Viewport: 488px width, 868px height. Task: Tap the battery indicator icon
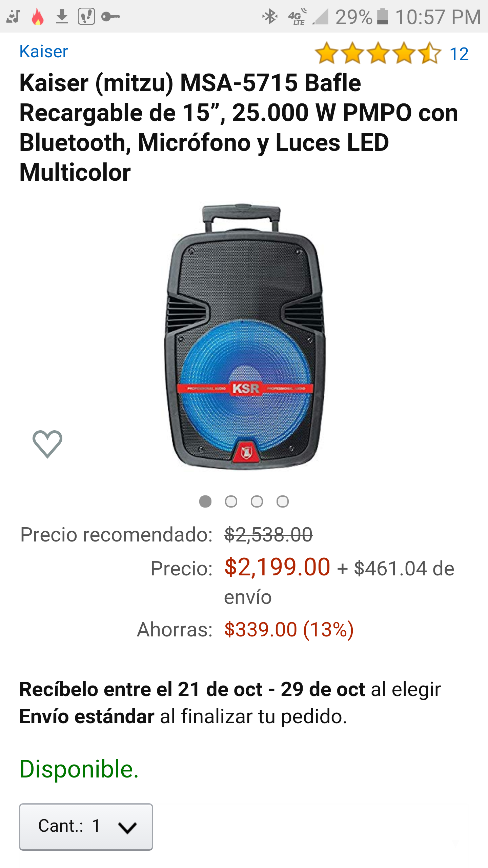(x=383, y=17)
